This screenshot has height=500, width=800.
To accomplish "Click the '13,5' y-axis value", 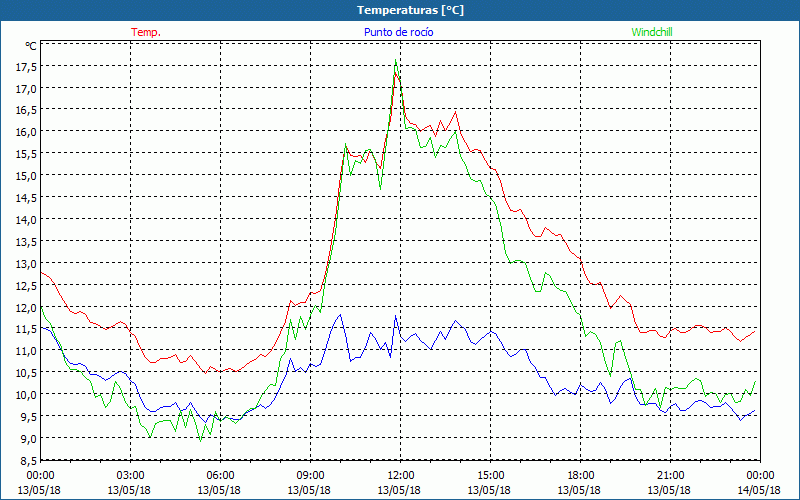I will coord(27,241).
